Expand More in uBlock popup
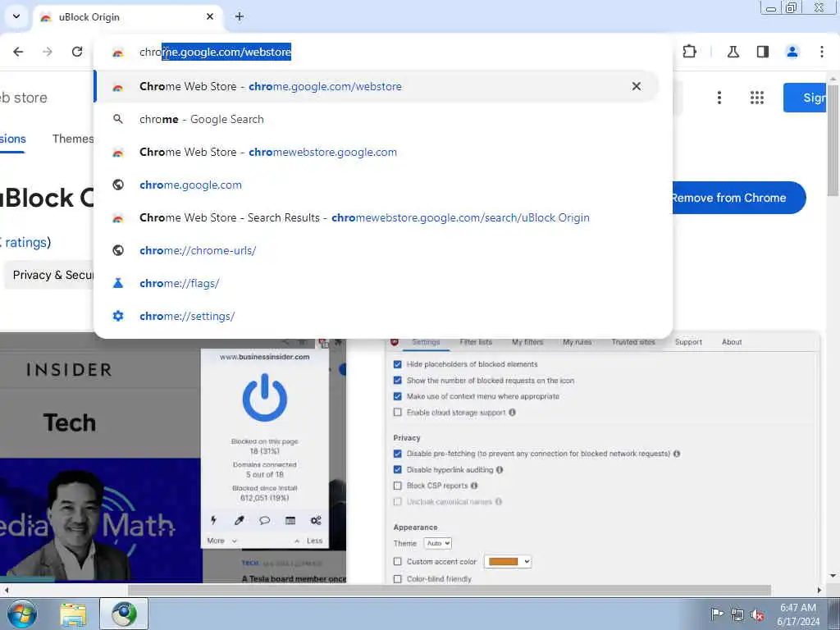 click(x=221, y=541)
